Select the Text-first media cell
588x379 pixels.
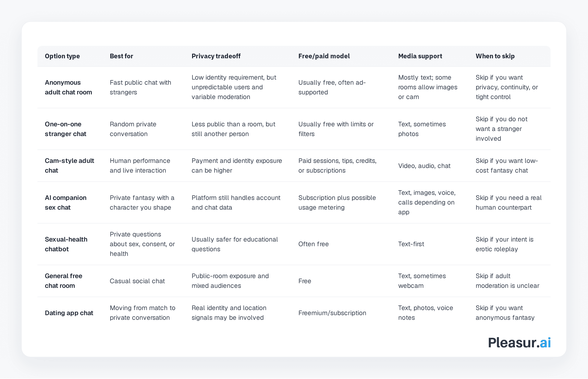pos(411,244)
